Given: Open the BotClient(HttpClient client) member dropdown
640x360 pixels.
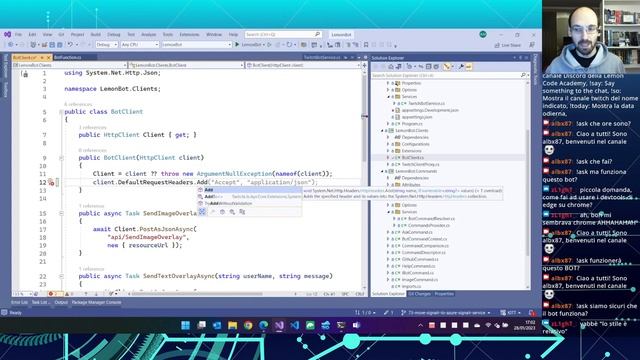Looking at the screenshot, I should pyautogui.click(x=303, y=65).
